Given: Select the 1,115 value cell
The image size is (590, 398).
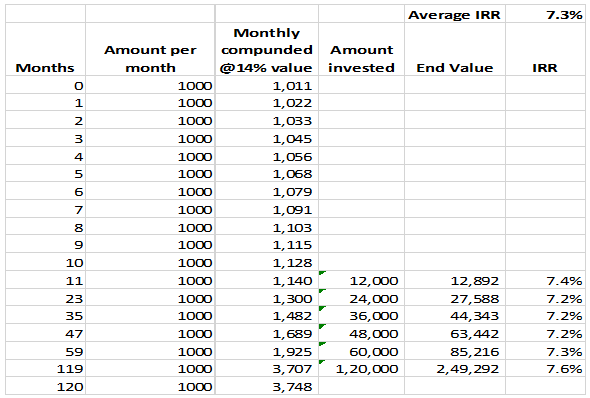Looking at the screenshot, I should [267, 245].
